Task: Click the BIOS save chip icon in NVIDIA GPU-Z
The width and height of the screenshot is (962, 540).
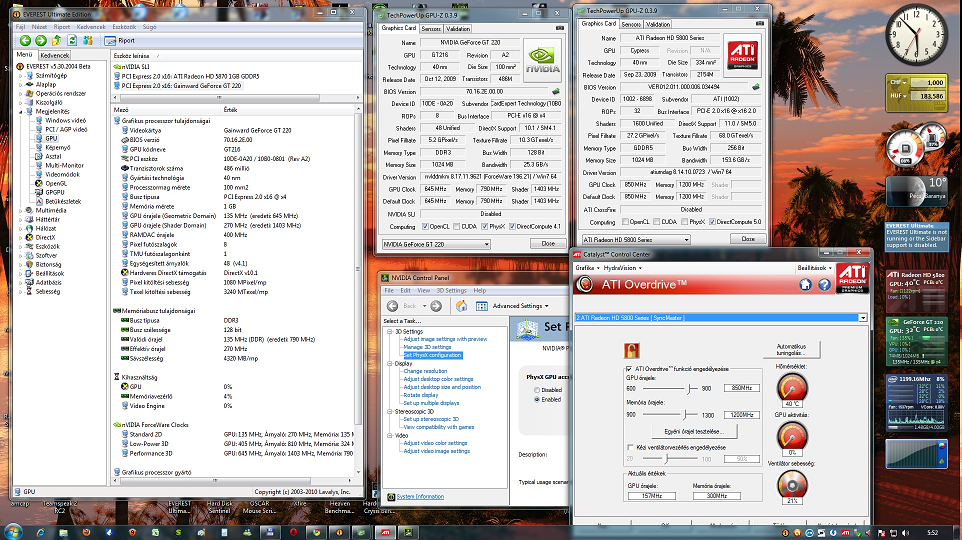Action: point(556,91)
